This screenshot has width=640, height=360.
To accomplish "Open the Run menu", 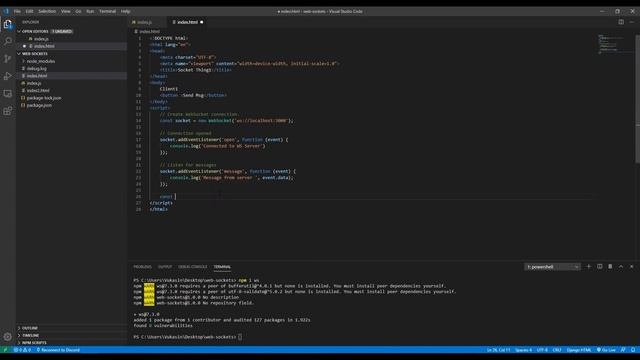I will pos(90,11).
